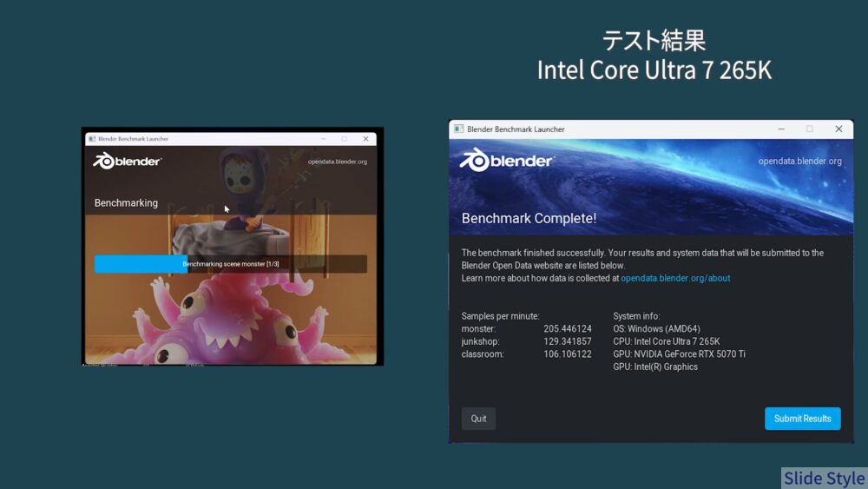The height and width of the screenshot is (489, 868).
Task: Click the 'Benchmarking' heading in left window
Action: 126,203
